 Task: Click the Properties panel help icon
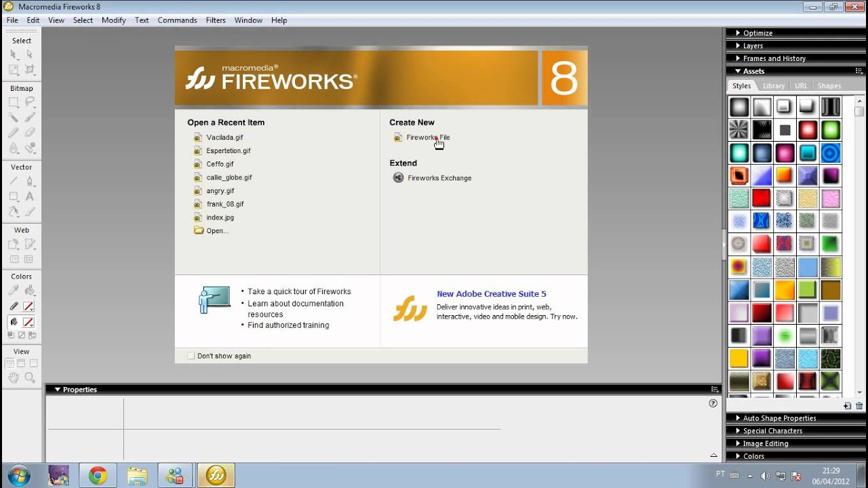(x=713, y=403)
